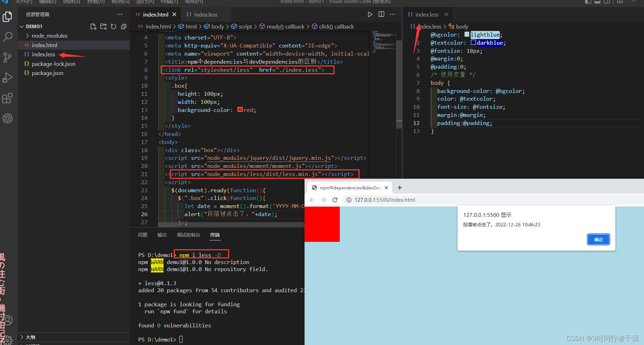Click line number 26 in index.html

144,214
